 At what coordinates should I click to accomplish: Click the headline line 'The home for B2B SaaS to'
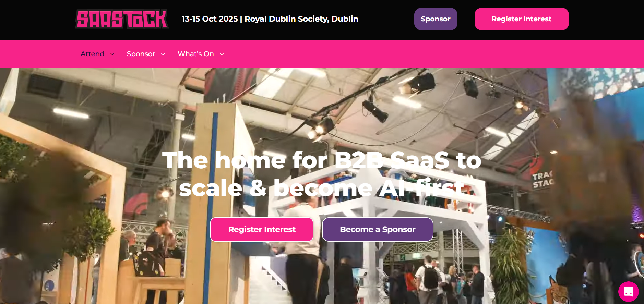[322, 160]
